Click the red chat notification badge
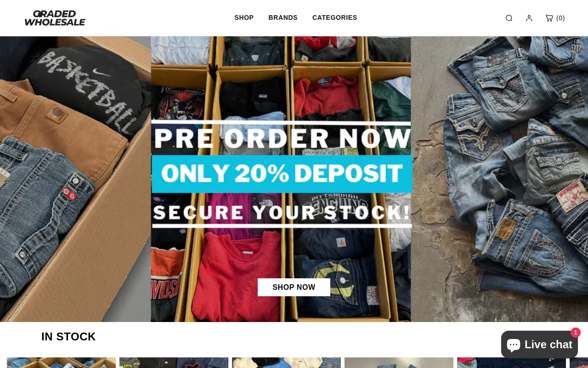The image size is (588, 368). point(576,333)
